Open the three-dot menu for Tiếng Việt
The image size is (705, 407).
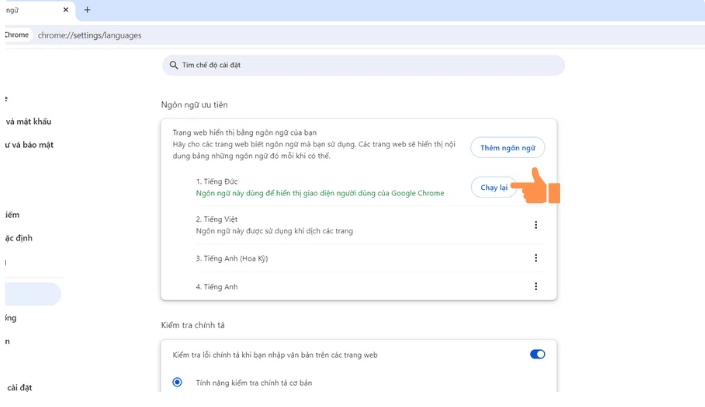[x=536, y=225]
